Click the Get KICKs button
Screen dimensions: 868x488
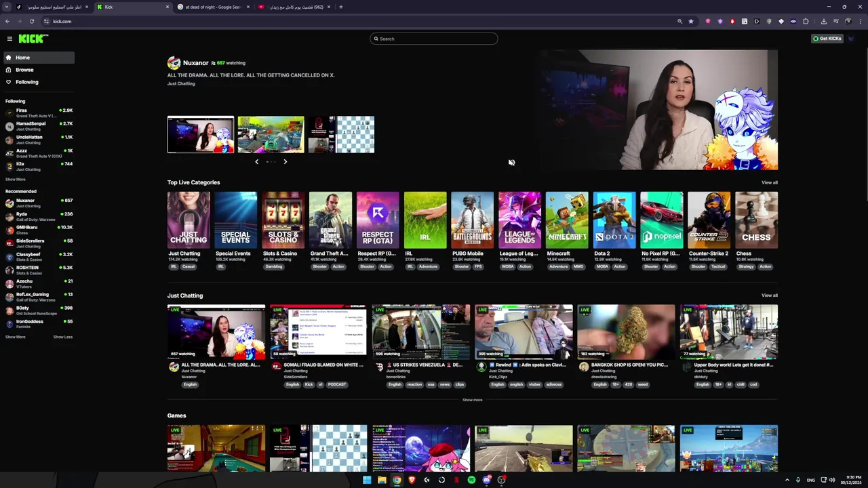click(827, 39)
